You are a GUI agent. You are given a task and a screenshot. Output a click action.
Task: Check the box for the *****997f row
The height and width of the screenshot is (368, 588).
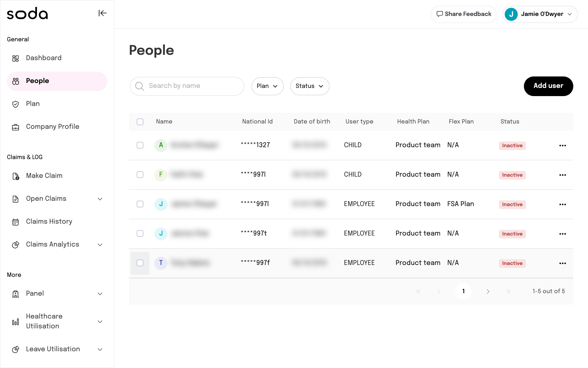click(140, 263)
